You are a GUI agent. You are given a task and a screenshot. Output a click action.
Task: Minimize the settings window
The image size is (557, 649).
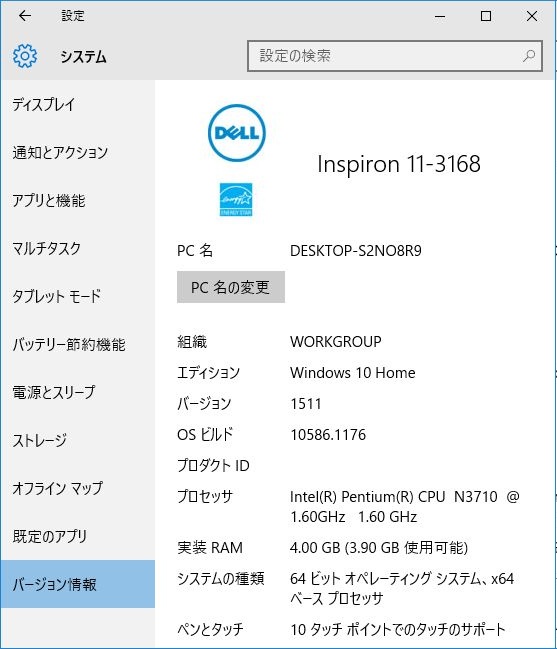pyautogui.click(x=440, y=16)
